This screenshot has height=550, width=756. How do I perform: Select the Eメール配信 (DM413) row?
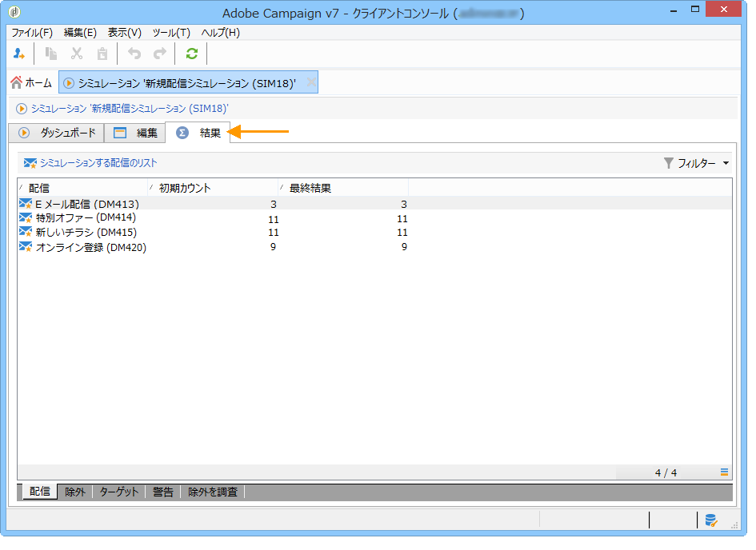tap(374, 204)
